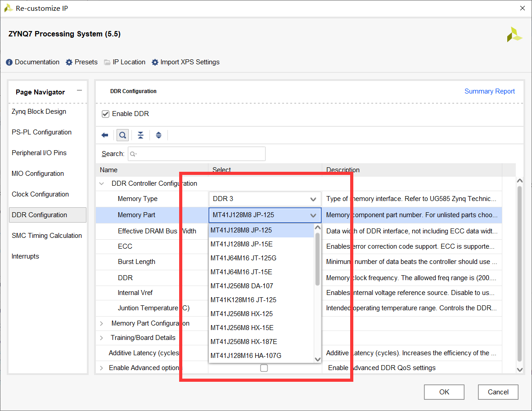The image size is (532, 411).
Task: Click the expand all toolbar icon
Action: pos(158,135)
